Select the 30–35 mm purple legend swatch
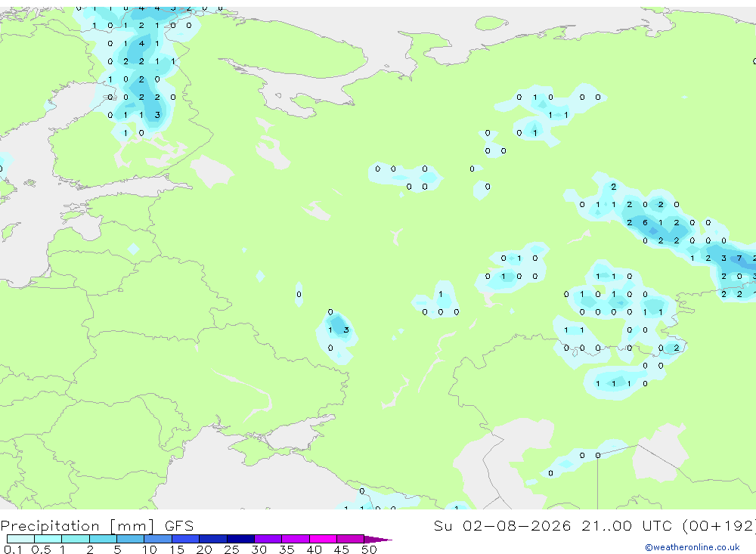The image size is (756, 554). tap(268, 539)
